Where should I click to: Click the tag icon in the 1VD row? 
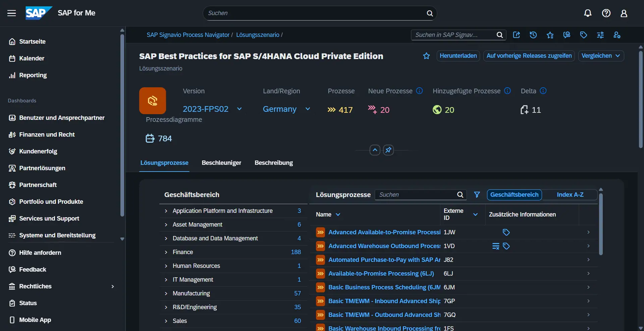(506, 246)
